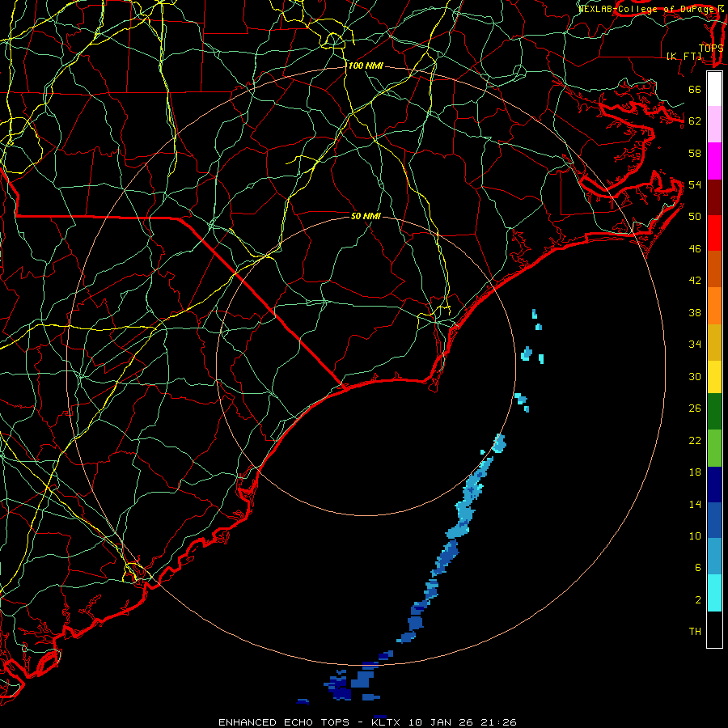Click the 50 NMI range ring label
Image resolution: width=728 pixels, height=728 pixels.
pos(366,216)
